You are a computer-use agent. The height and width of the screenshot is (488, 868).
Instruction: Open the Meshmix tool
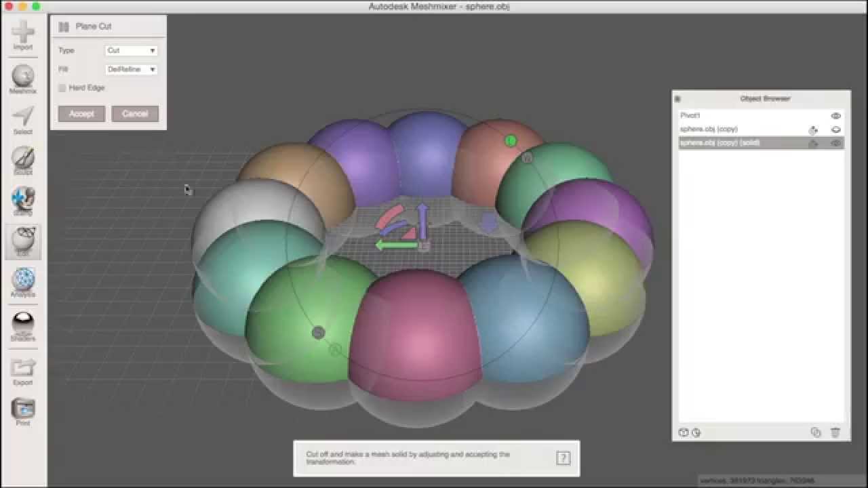23,79
